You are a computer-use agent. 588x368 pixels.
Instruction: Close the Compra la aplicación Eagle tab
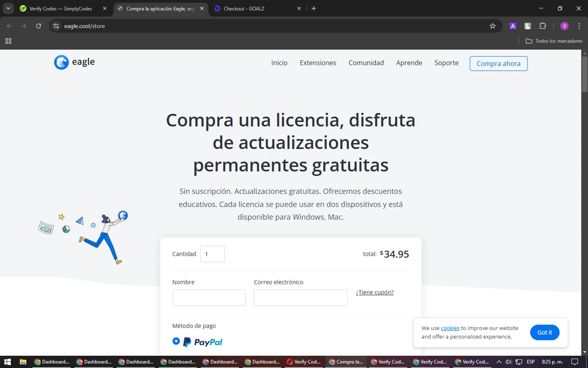coord(202,8)
